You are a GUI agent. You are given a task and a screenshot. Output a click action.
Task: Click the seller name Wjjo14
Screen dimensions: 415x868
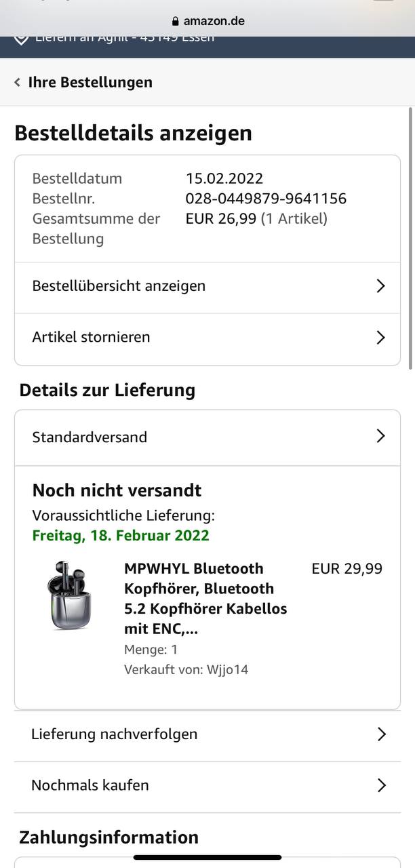tap(228, 670)
